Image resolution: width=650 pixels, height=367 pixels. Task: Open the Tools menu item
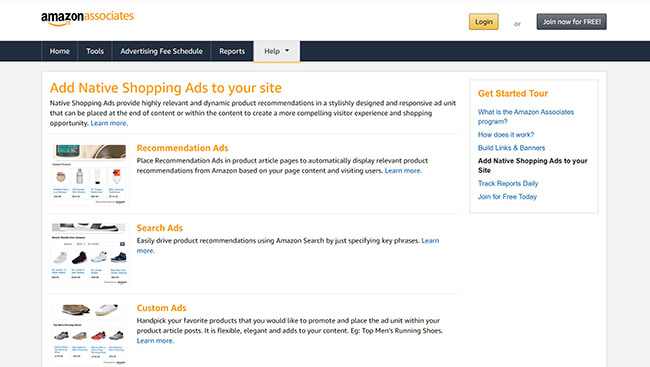point(95,51)
